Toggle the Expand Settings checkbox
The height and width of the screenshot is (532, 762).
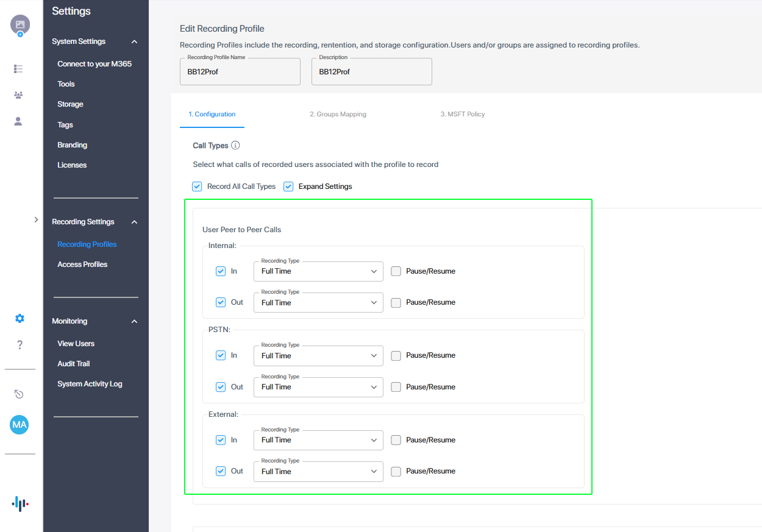288,186
